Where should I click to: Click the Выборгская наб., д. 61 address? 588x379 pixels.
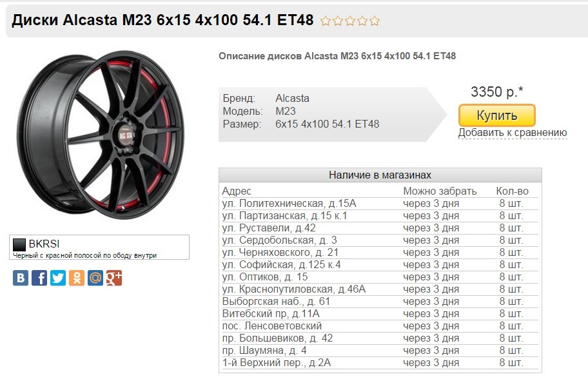[276, 302]
